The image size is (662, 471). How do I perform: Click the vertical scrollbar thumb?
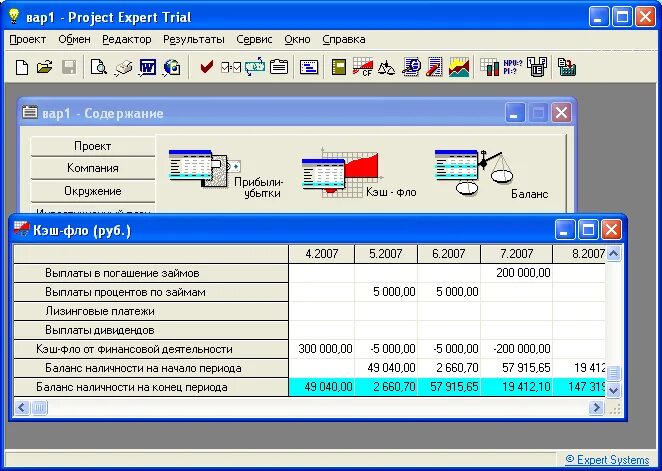pos(613,373)
